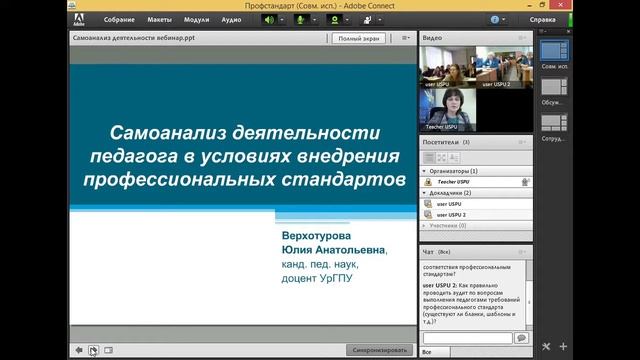The image size is (640, 360).
Task: Open status options dropdown arrow
Action: coord(380,20)
